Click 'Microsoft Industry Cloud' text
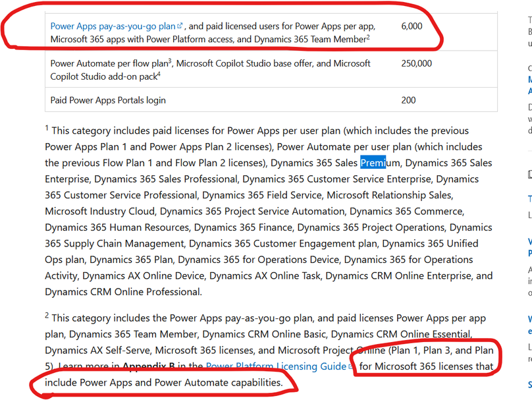The image size is (532, 400). click(100, 212)
